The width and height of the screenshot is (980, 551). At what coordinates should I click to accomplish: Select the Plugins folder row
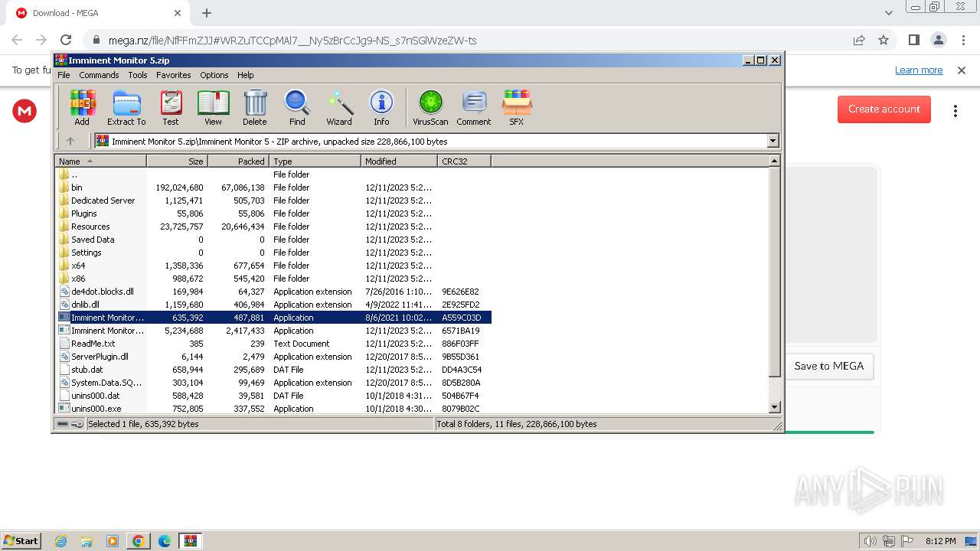click(x=274, y=214)
